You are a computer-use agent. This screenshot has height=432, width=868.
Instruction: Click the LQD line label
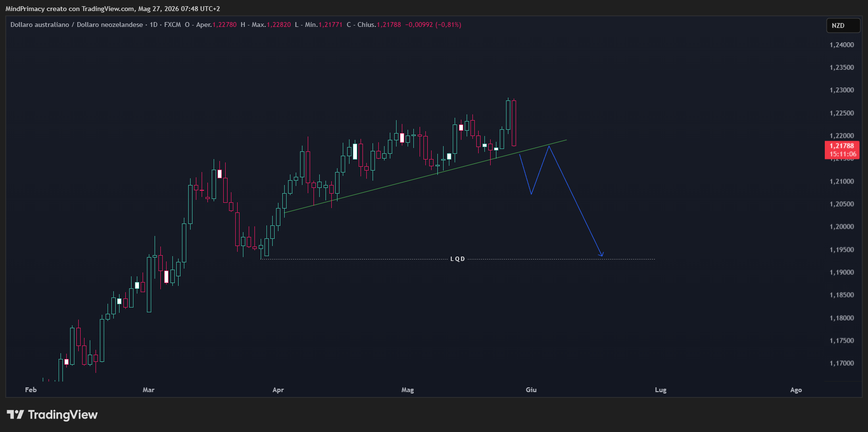[458, 259]
